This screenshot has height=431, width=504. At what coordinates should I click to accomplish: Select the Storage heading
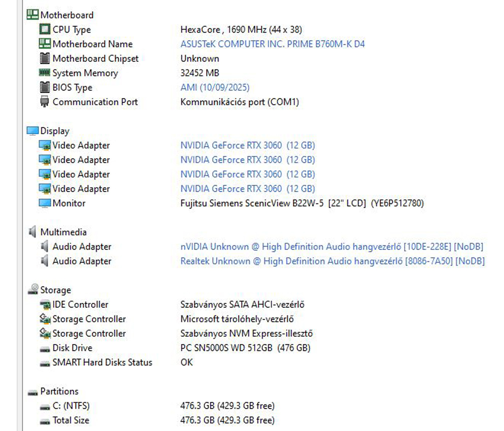click(x=55, y=290)
